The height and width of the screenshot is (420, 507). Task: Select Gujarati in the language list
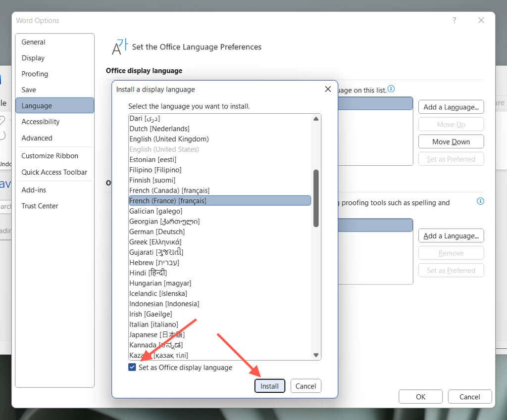[220, 252]
